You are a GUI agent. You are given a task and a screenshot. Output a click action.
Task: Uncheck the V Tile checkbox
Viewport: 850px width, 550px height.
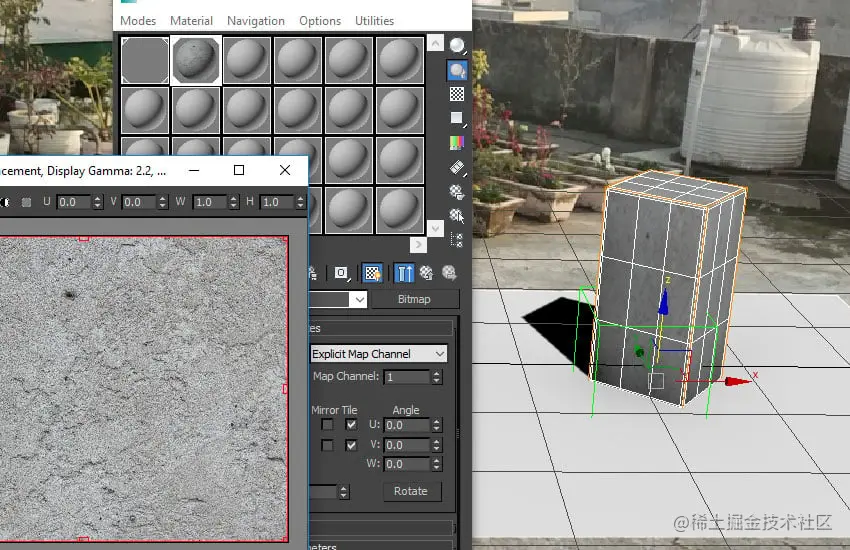(351, 445)
